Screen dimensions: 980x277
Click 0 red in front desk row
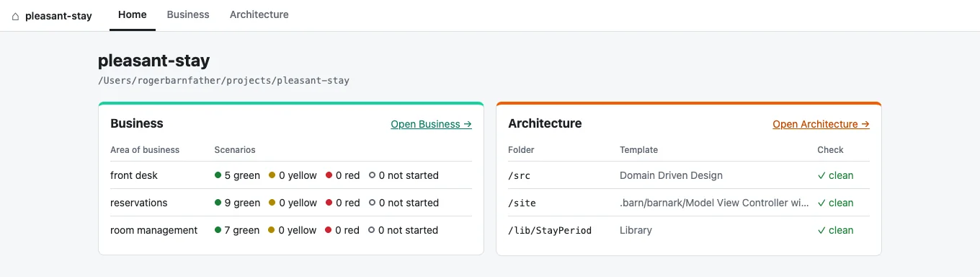pyautogui.click(x=342, y=175)
